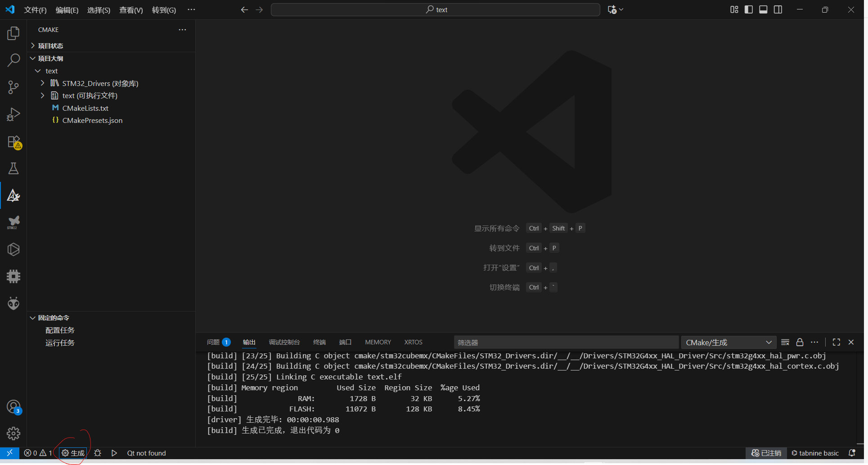868x465 pixels.
Task: Expand the 项目状态 section
Action: click(x=50, y=46)
